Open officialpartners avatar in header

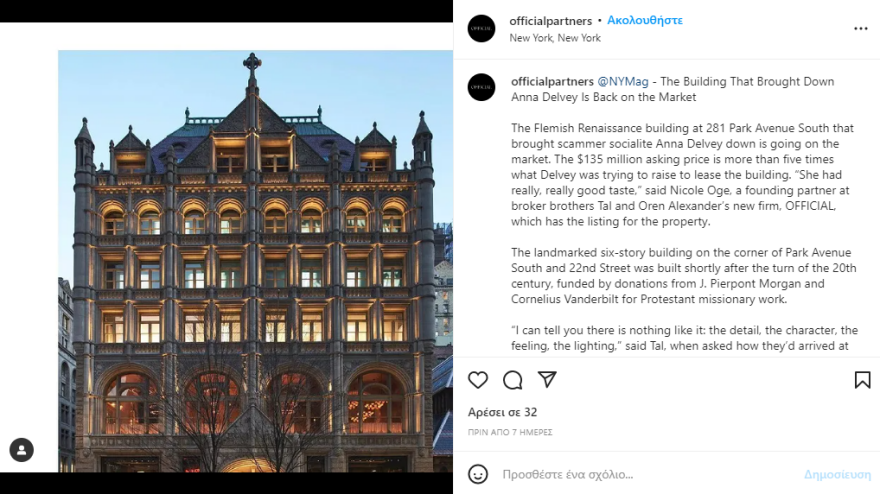(x=482, y=29)
